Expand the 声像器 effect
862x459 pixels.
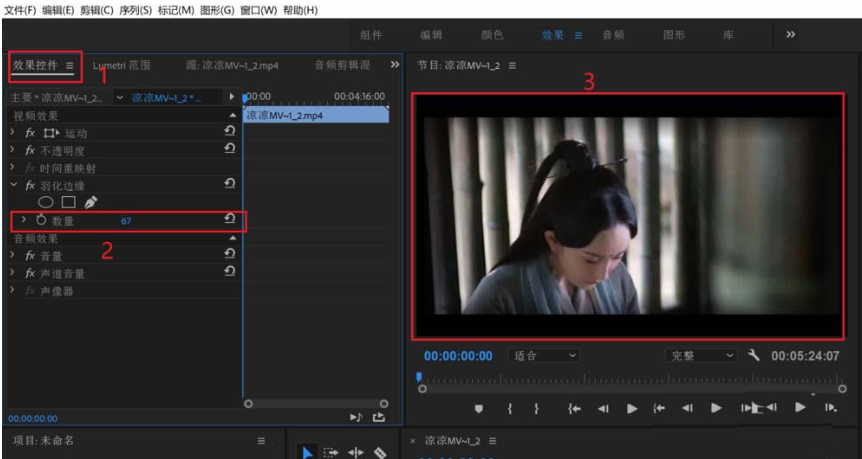point(13,290)
